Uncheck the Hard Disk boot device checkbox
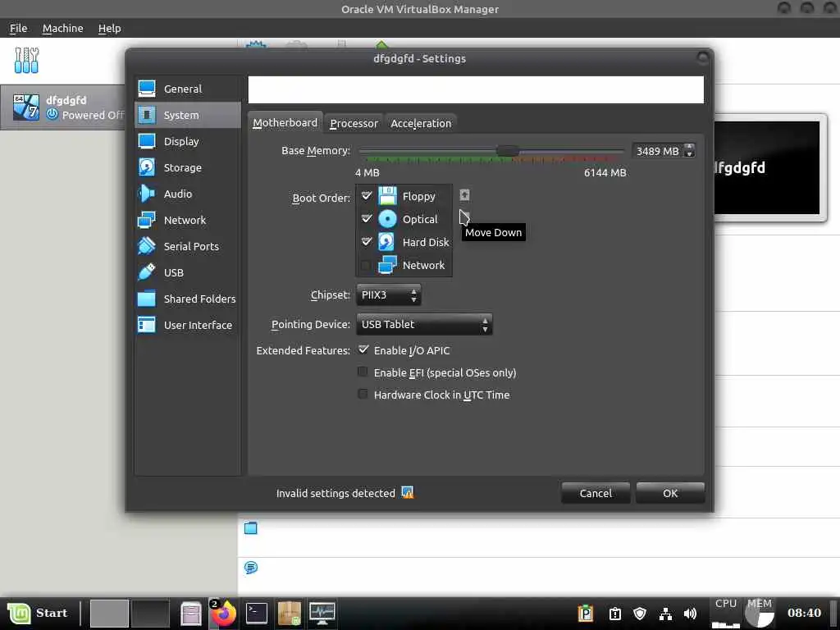 tap(367, 242)
